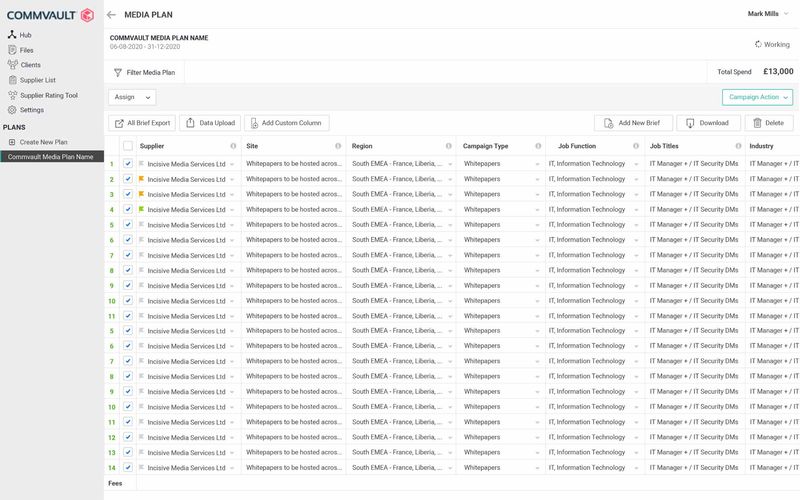Click the Data Upload button

point(210,123)
